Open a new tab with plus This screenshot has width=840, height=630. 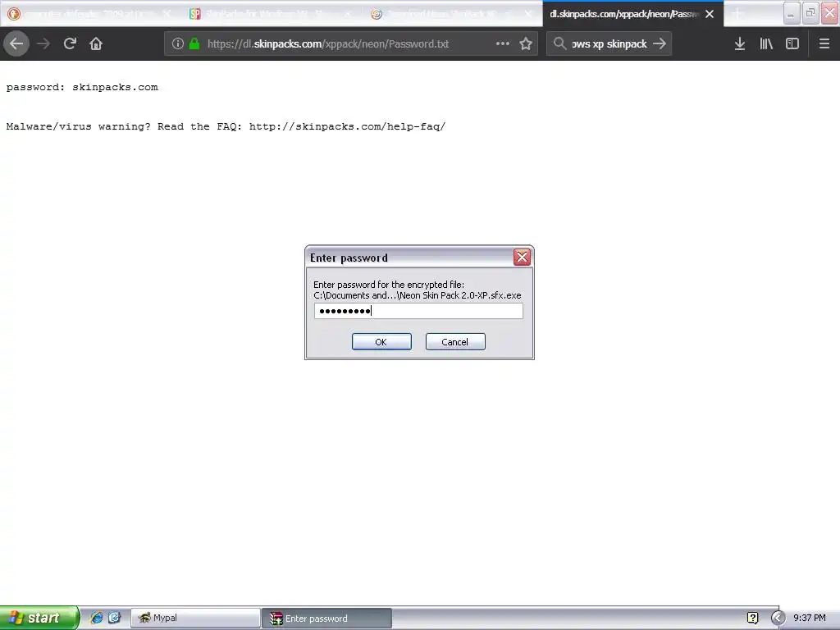click(x=737, y=14)
